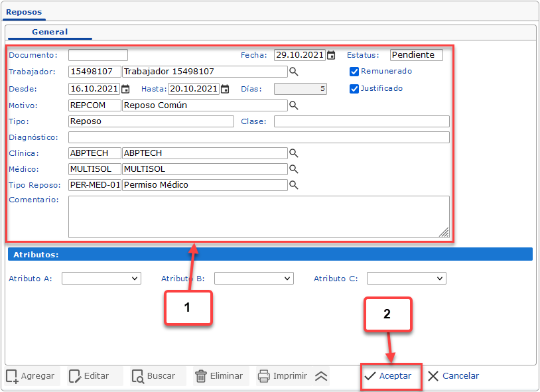Toggle the Justificado checkbox
The image size is (540, 392).
(x=354, y=89)
